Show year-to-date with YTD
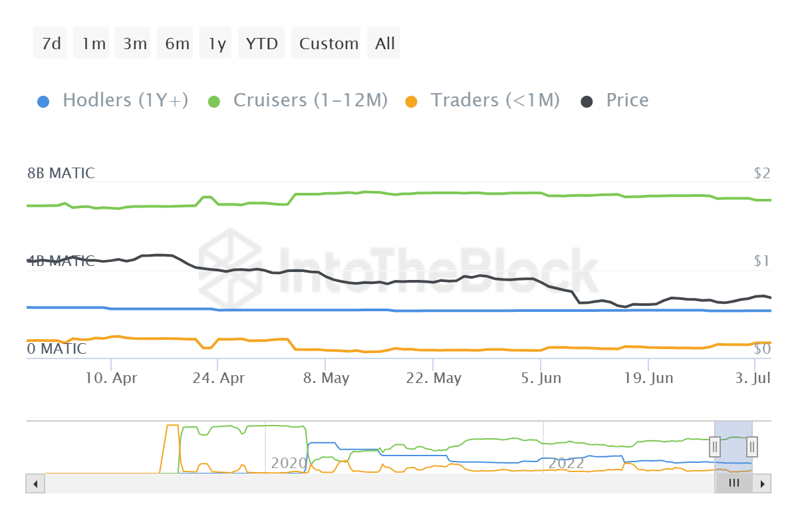This screenshot has height=532, width=798. [261, 43]
